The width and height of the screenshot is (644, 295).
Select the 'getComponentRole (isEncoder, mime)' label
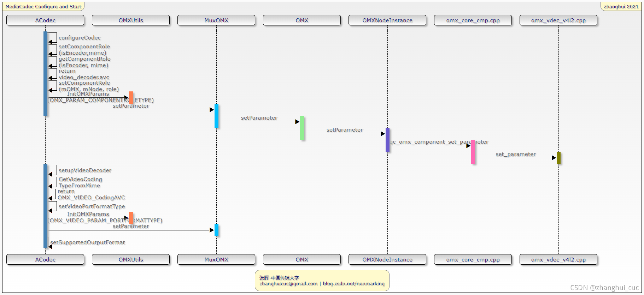pos(84,62)
